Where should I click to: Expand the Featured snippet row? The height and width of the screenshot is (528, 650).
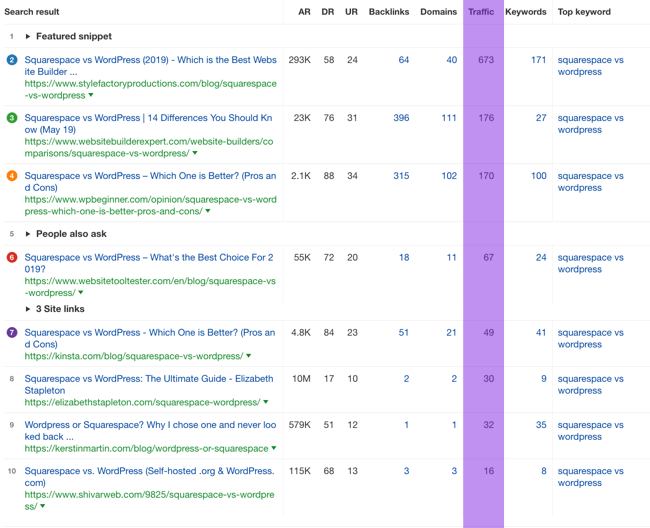(x=28, y=36)
